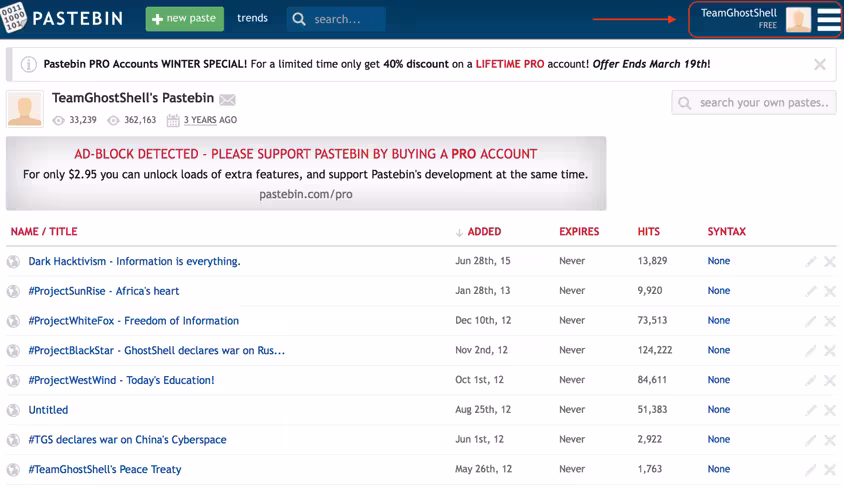
Task: Click the info icon in the promo banner
Action: 29,65
